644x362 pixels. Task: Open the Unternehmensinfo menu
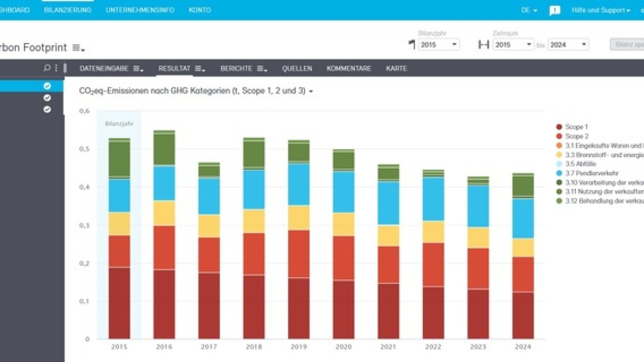[140, 10]
